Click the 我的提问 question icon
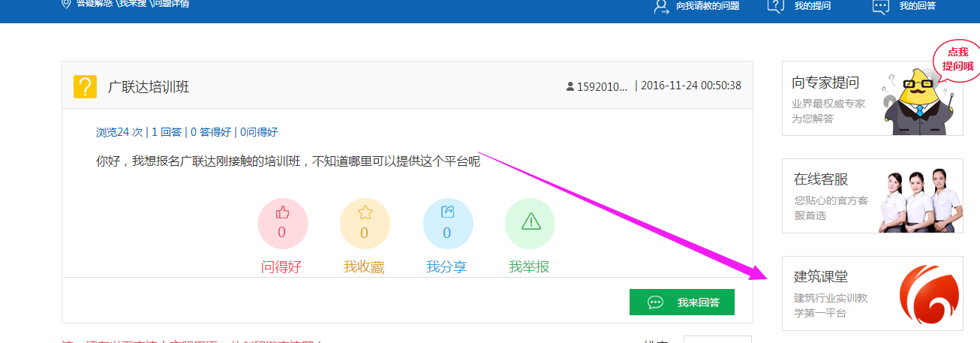 [x=776, y=6]
